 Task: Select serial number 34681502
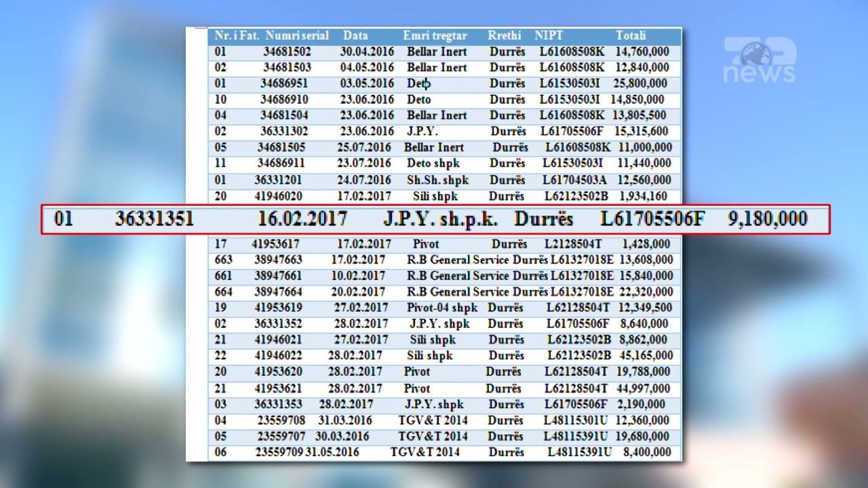click(x=288, y=52)
